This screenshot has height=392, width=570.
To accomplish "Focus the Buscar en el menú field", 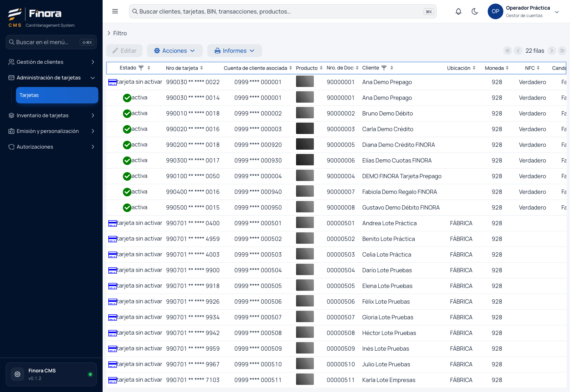I will tap(51, 42).
